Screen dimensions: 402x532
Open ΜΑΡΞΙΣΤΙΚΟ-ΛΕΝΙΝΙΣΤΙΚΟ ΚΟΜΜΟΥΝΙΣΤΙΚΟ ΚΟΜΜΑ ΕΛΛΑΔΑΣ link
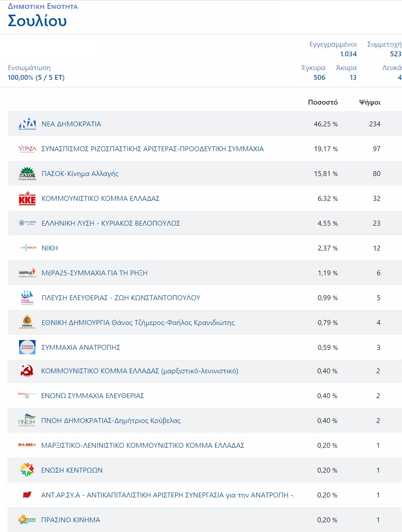143,445
